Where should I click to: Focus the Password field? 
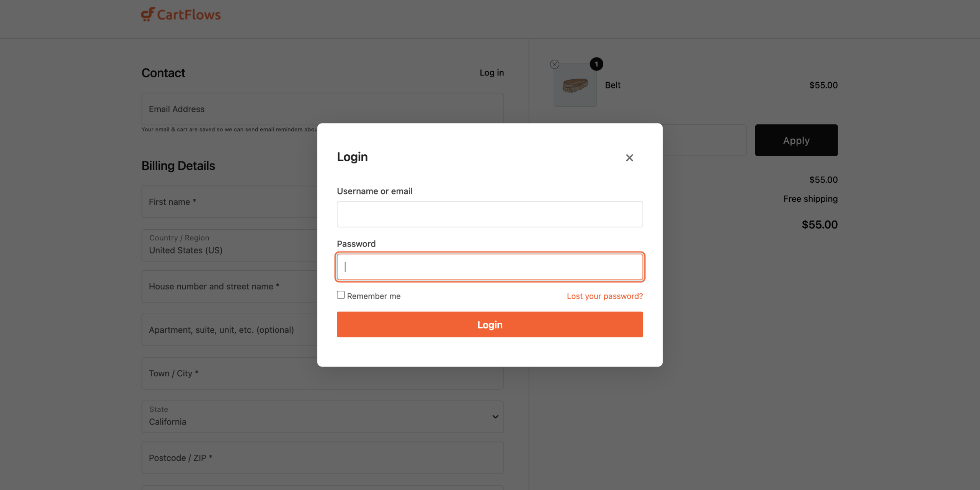[x=490, y=267]
